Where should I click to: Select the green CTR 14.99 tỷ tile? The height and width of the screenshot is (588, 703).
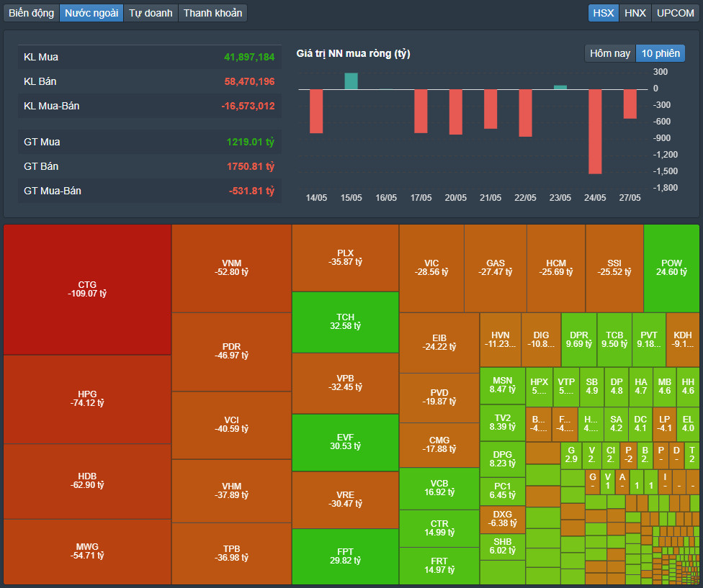coord(439,528)
